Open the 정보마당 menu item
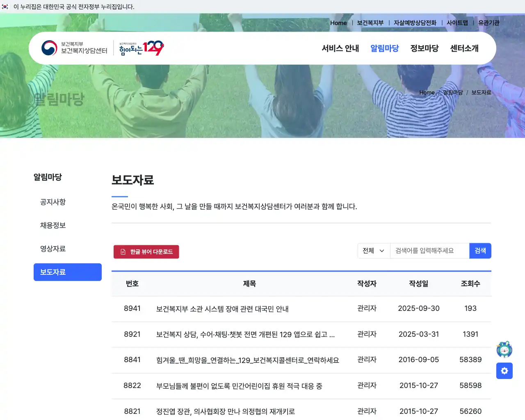This screenshot has height=420, width=525. tap(424, 48)
